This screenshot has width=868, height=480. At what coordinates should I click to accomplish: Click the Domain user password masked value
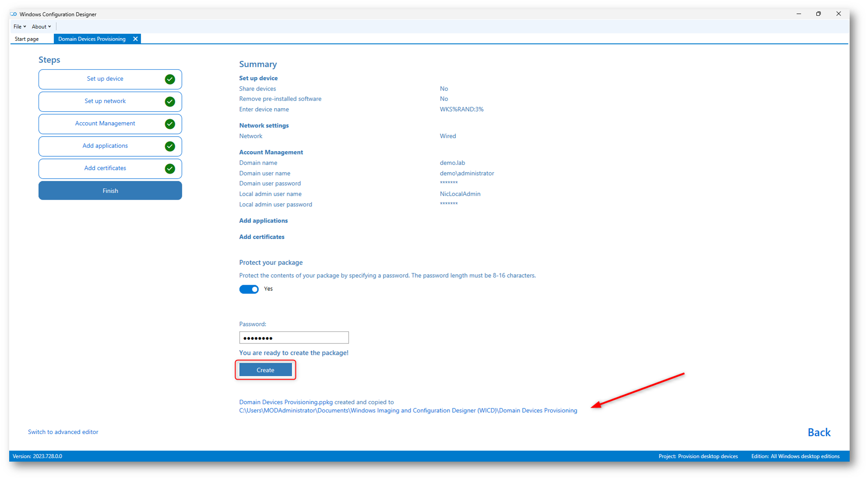coord(449,184)
